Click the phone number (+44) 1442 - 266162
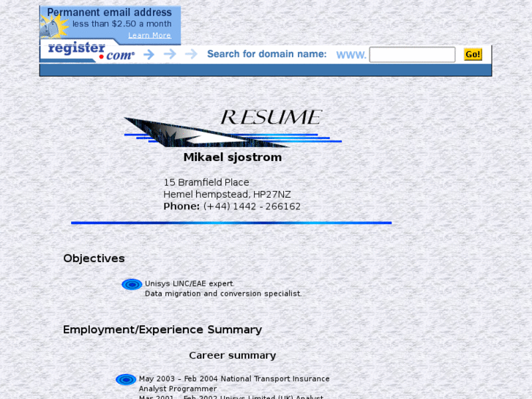 click(252, 206)
